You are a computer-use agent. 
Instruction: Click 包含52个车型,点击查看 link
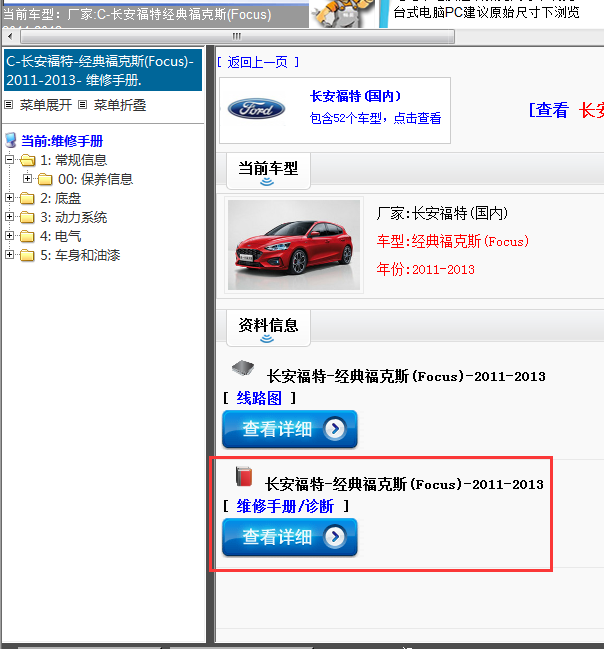[375, 118]
